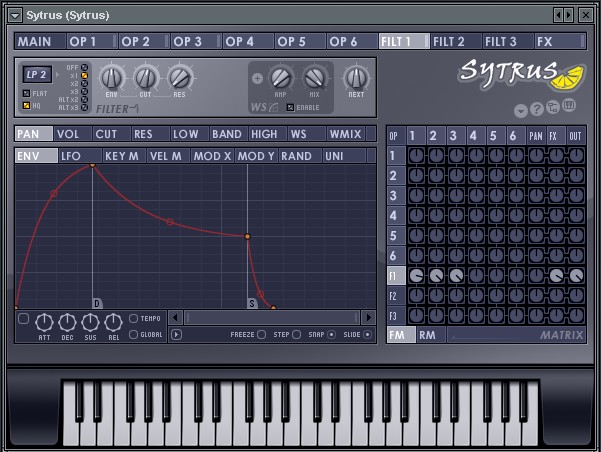Select the RES articulation target

coord(151,134)
